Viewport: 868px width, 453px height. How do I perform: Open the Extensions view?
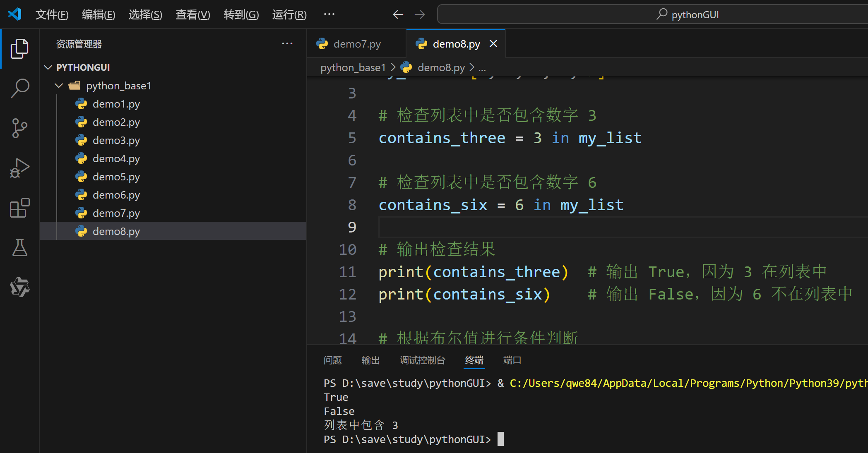point(19,208)
